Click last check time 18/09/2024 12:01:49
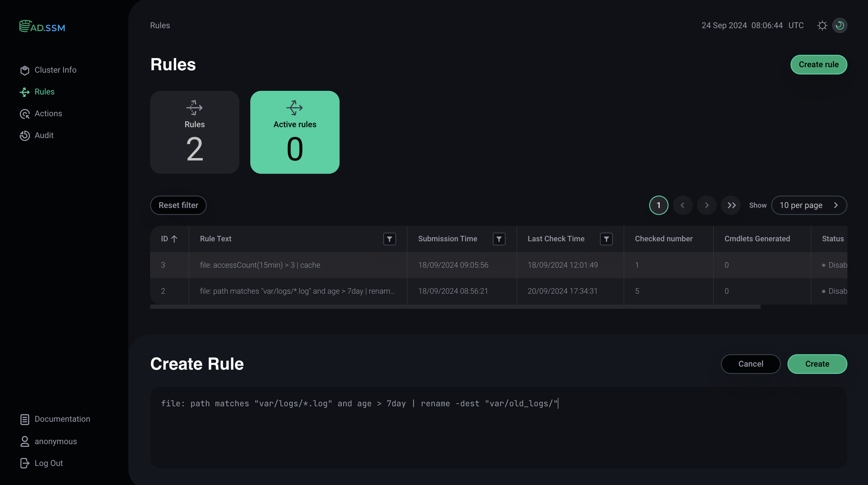 tap(563, 265)
